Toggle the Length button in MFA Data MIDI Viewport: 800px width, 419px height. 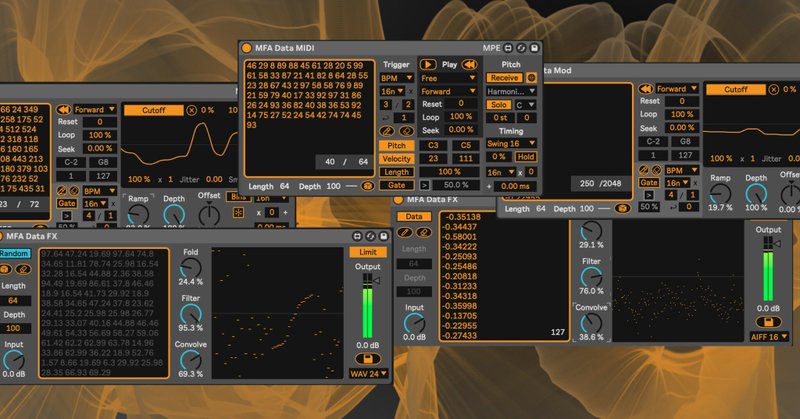396,172
